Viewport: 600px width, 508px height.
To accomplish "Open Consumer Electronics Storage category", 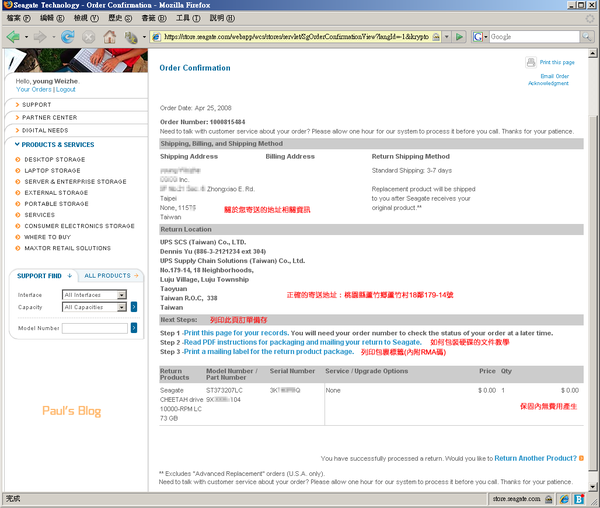I will coord(79,226).
